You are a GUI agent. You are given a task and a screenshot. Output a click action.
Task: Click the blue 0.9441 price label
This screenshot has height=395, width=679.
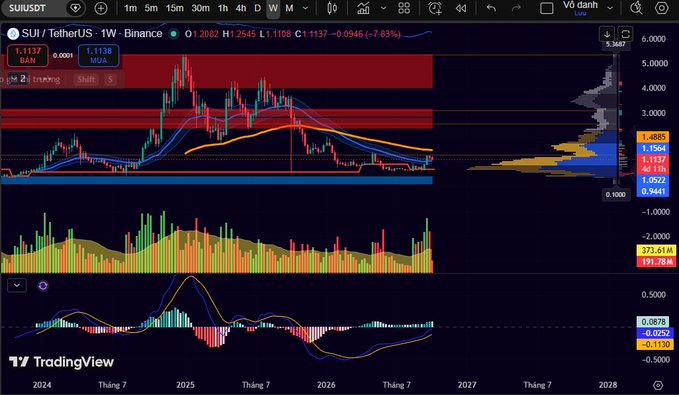click(x=653, y=191)
